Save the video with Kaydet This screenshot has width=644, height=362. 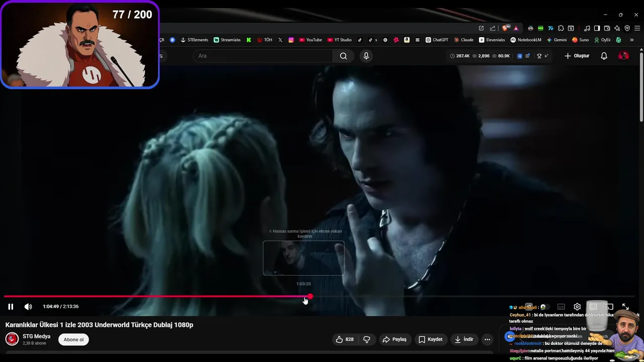point(431,339)
